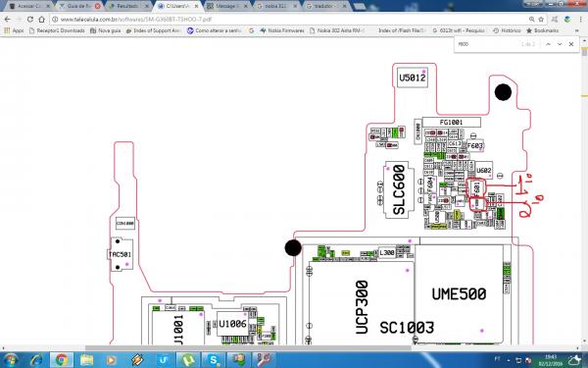Open the 'Receptor1 Downloads' bookmark
Viewport: 588px width, 368px height.
57,30
